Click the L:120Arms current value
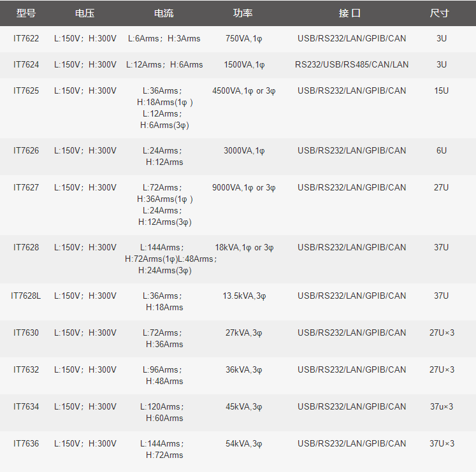 162,407
